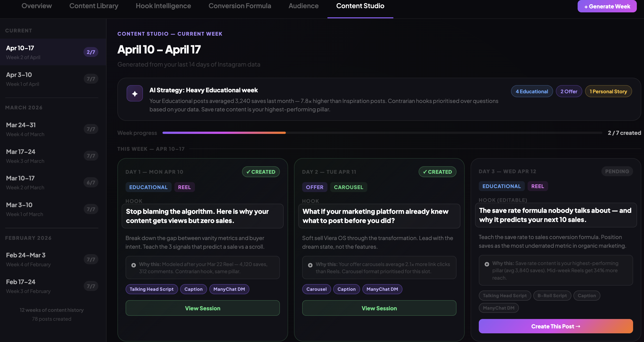Viewport: 644px width, 342px height.
Task: Click the 2/7 badge on Apr 10–17
Action: pos(91,52)
